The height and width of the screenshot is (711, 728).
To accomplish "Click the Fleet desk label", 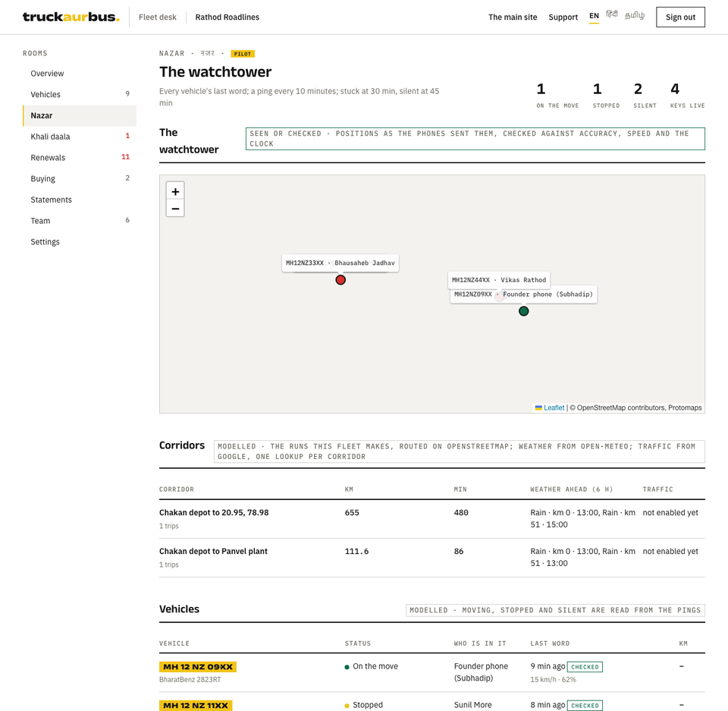I will point(158,17).
